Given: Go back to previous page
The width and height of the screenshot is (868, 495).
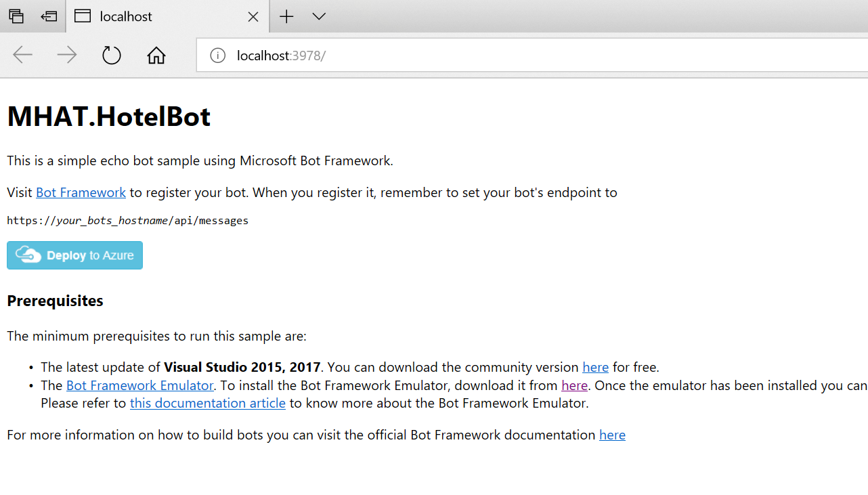Looking at the screenshot, I should 23,55.
